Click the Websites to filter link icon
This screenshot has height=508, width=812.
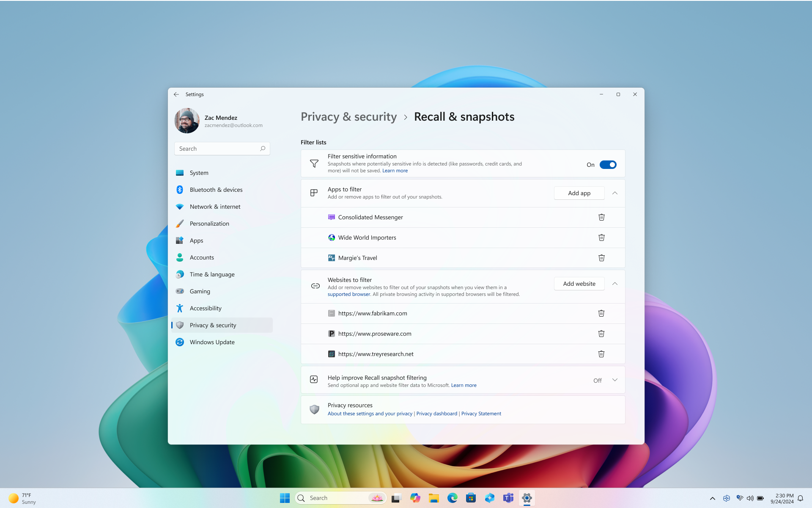315,286
